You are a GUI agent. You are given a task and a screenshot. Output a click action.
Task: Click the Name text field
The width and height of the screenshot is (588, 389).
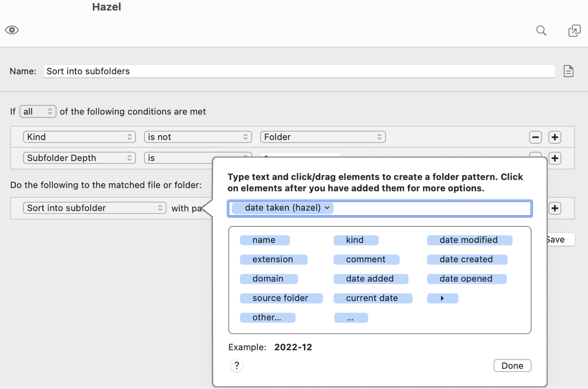click(299, 71)
